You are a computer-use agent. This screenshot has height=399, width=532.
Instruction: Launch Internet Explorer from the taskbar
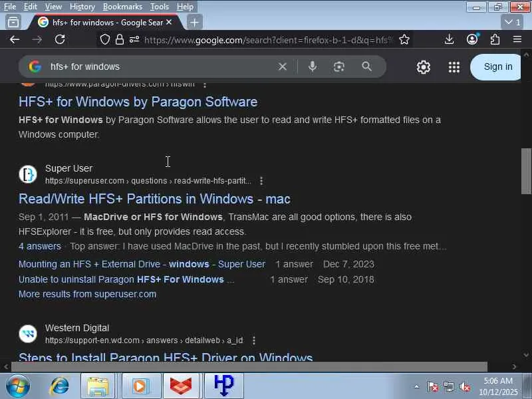(59, 386)
